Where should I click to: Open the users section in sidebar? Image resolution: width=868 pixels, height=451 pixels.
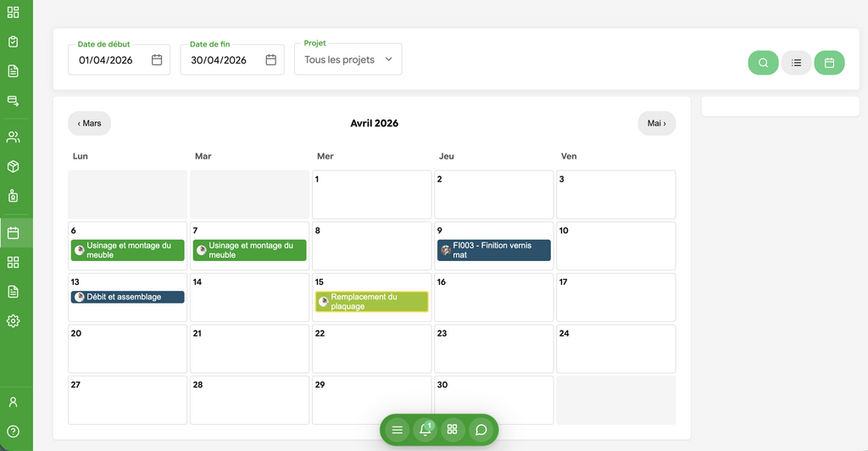(13, 137)
